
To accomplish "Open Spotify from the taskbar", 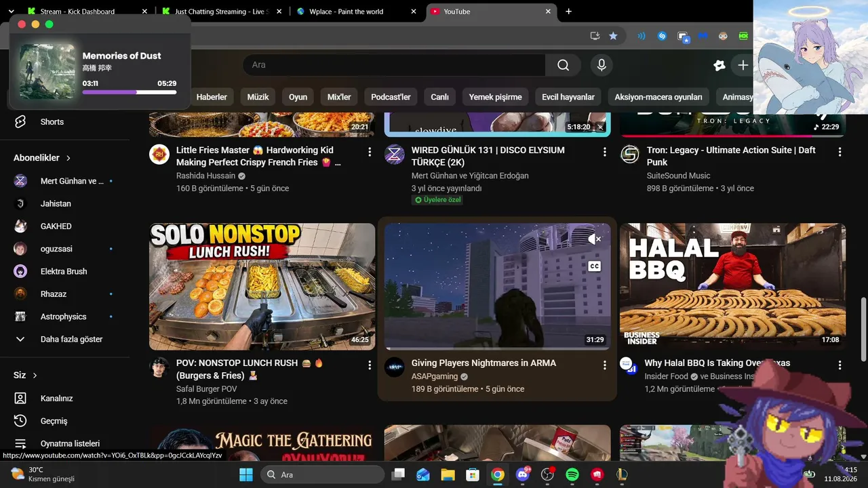I will point(572,474).
